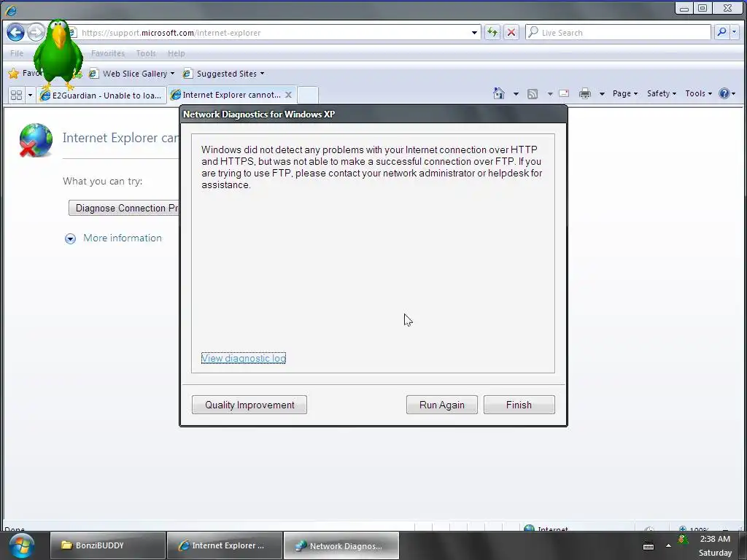Open the File menu
Viewport: 747px width, 560px height.
pos(17,53)
